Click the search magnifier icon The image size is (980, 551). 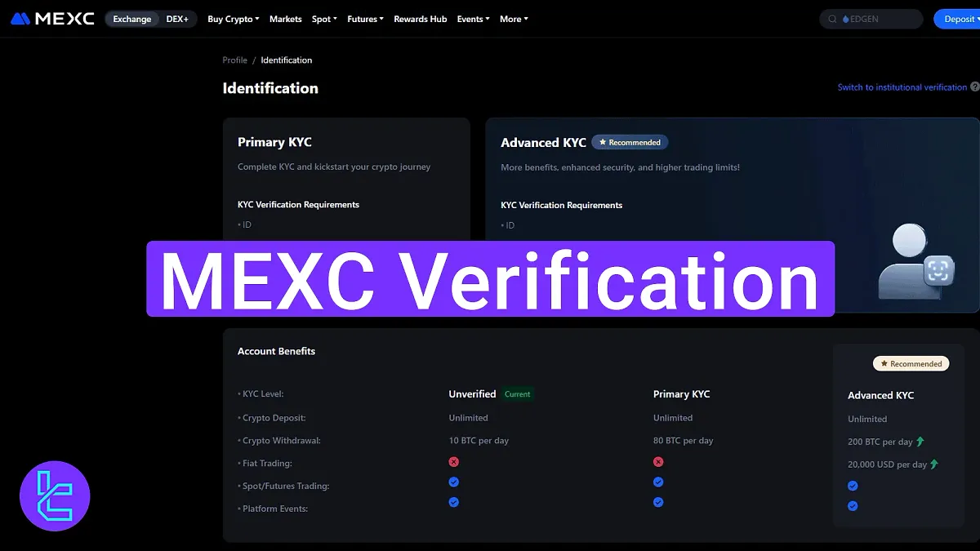(832, 18)
